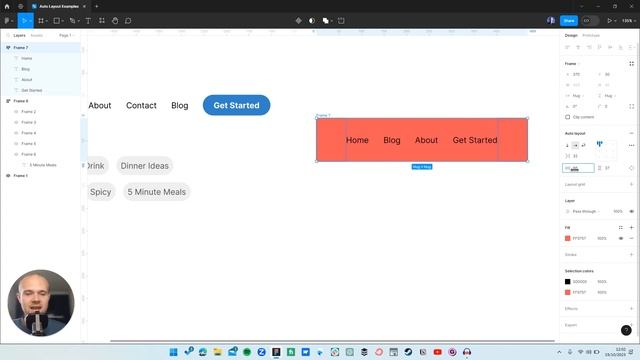This screenshot has height=360, width=640.
Task: Open the Page 1 dropdown
Action: click(67, 36)
